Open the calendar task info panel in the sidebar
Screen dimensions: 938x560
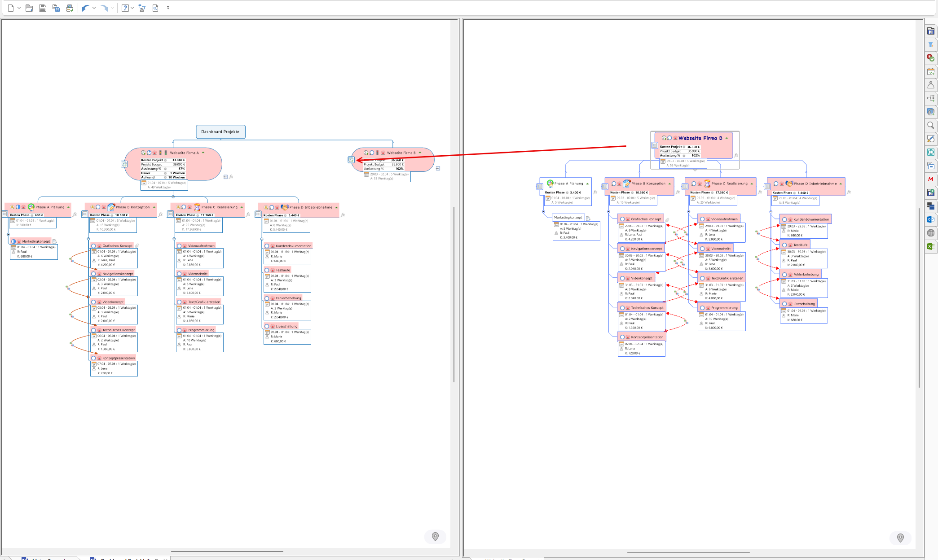pos(931,71)
